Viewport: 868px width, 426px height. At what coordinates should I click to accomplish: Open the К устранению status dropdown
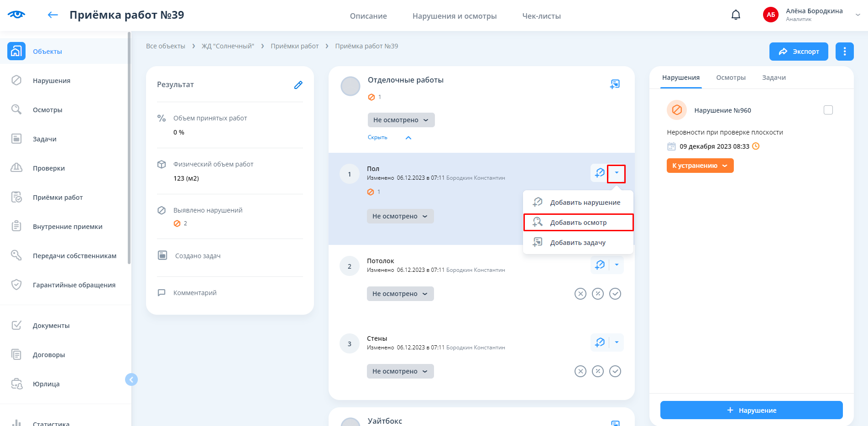700,166
